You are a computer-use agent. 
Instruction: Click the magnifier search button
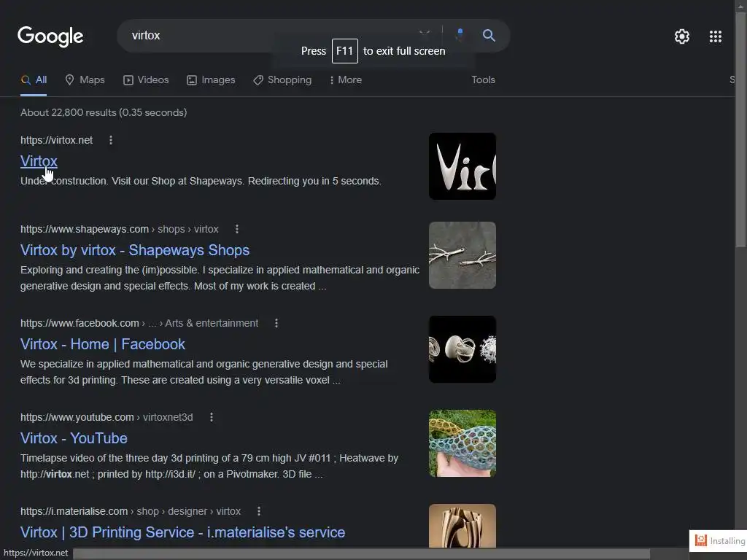[489, 35]
